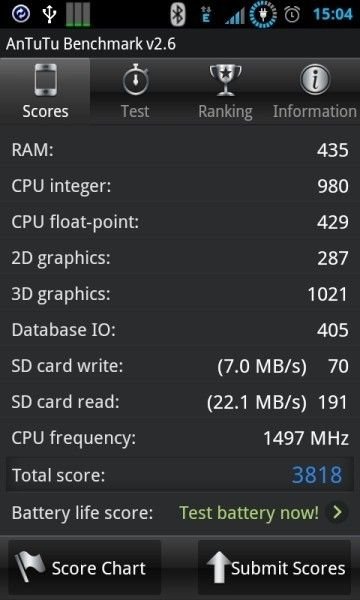Expand the battery test chevron arrow
The image size is (360, 600).
(x=337, y=512)
